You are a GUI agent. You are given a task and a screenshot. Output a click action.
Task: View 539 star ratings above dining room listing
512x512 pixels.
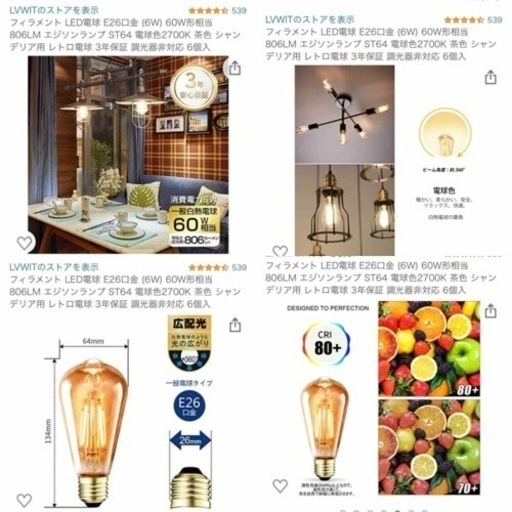point(217,11)
